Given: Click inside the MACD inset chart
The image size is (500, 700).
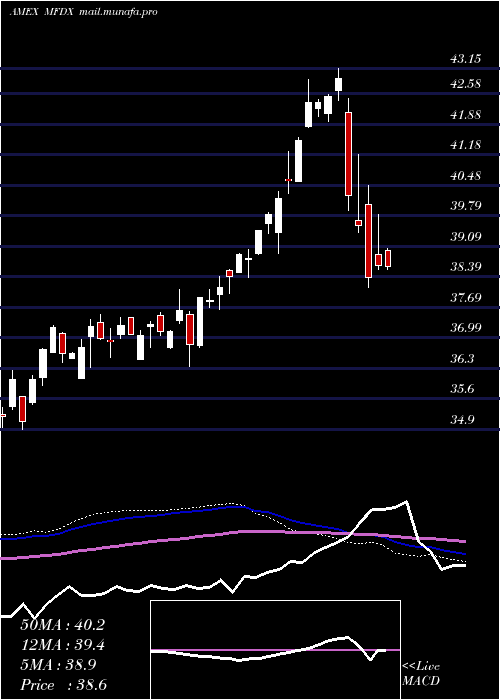Looking at the screenshot, I should (x=275, y=650).
